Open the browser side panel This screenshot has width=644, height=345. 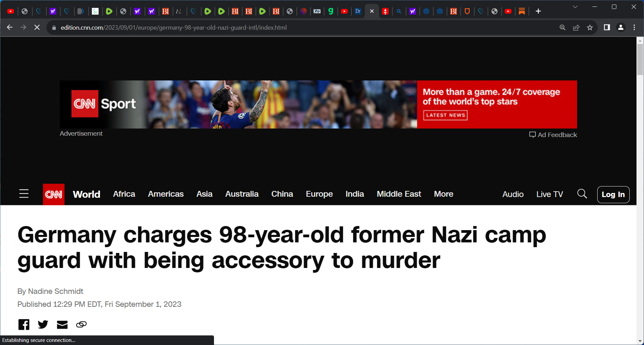pos(607,27)
